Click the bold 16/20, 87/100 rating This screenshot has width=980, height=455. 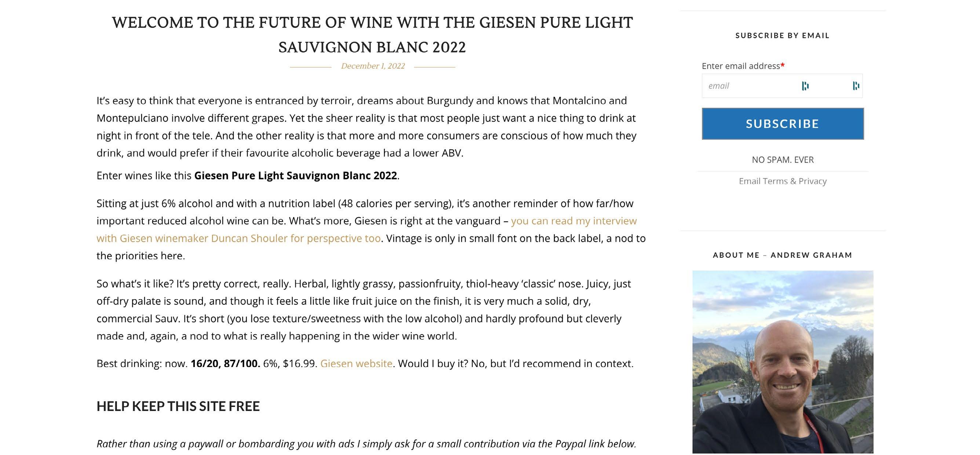tap(225, 363)
